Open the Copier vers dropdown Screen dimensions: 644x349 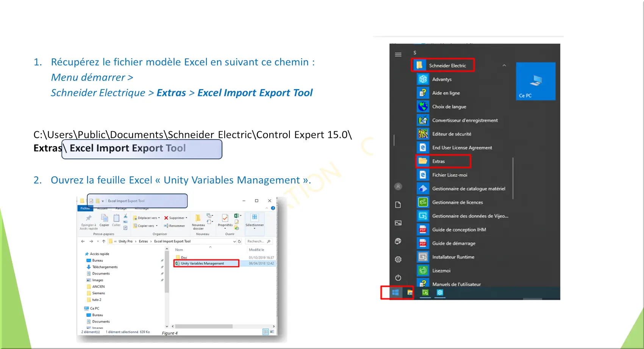click(x=145, y=226)
